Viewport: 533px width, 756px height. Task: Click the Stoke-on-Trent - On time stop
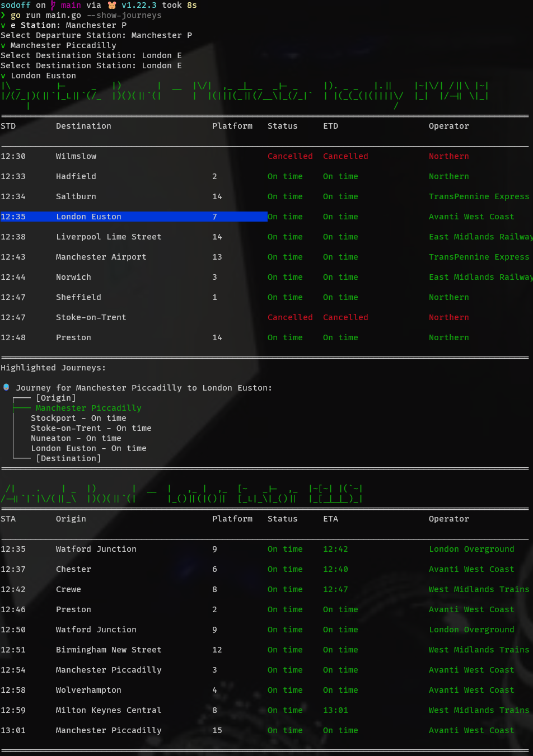[x=91, y=428]
